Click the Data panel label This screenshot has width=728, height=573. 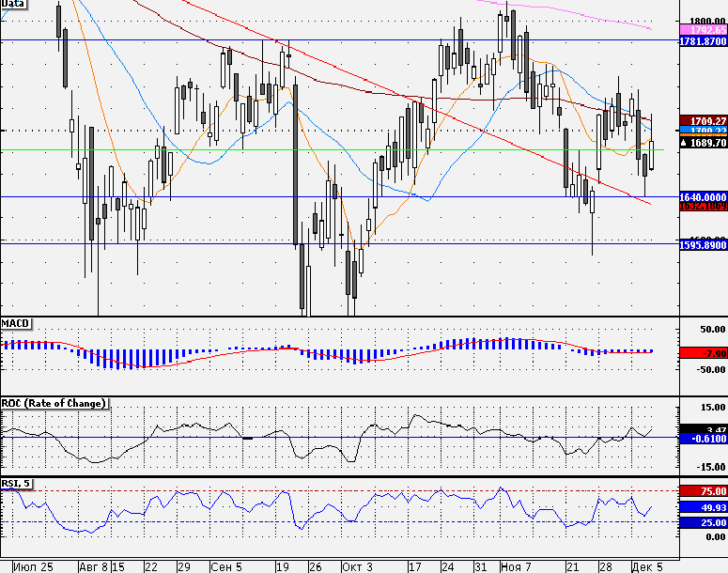tap(13, 4)
